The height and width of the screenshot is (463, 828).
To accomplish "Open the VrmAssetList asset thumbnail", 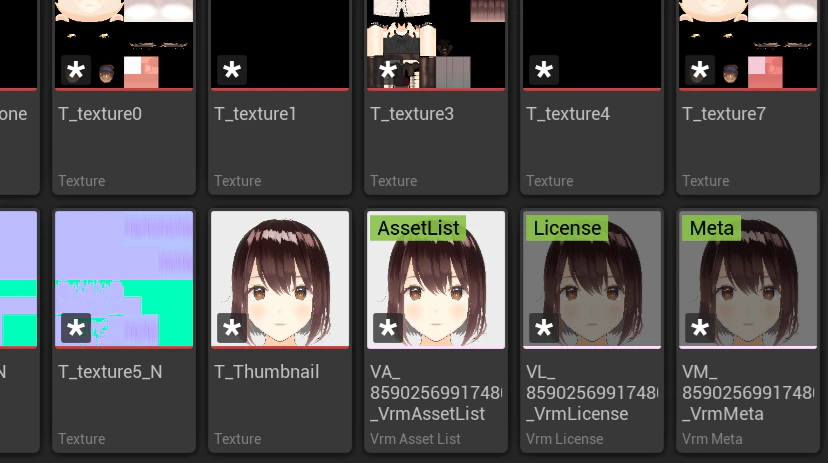I will pos(436,279).
